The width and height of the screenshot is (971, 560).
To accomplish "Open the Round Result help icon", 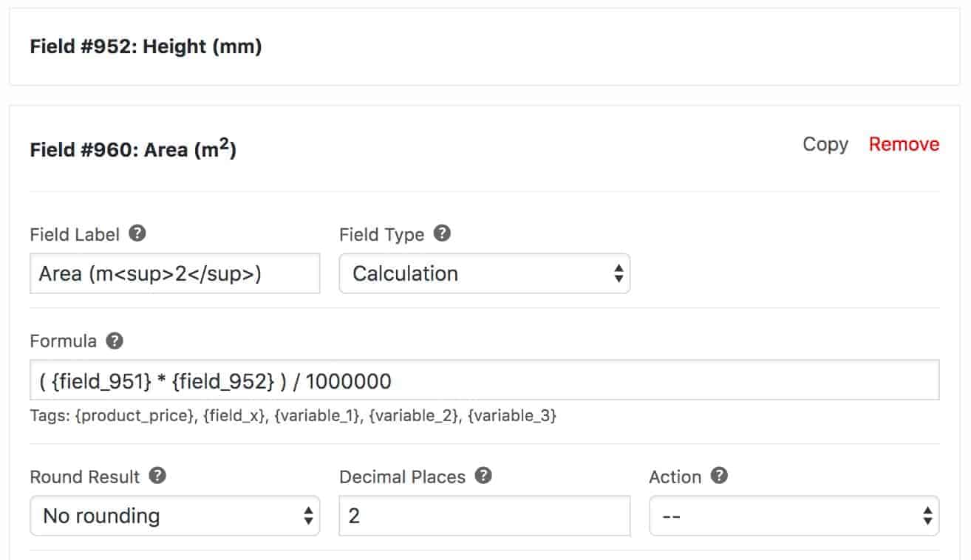I will tap(157, 476).
